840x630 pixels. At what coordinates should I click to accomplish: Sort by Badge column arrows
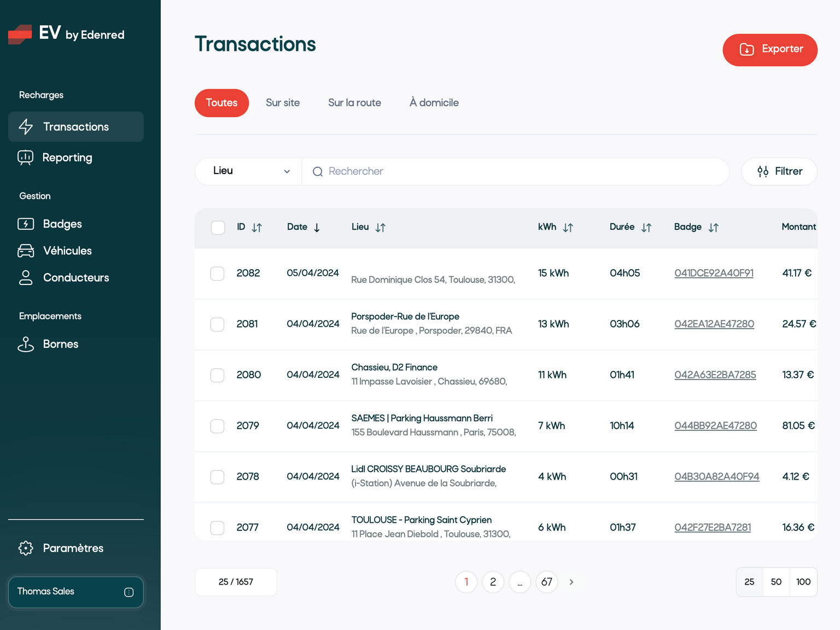coord(714,227)
